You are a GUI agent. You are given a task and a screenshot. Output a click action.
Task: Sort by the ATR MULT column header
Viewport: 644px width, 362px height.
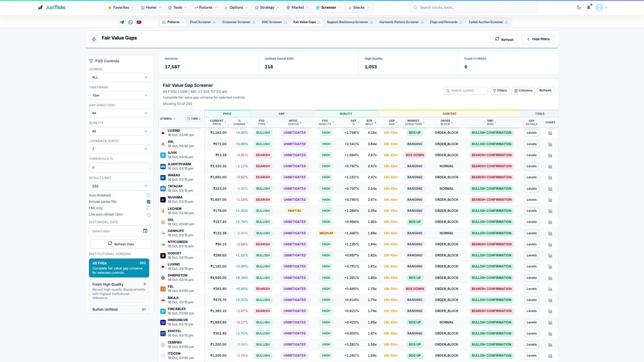(x=370, y=122)
